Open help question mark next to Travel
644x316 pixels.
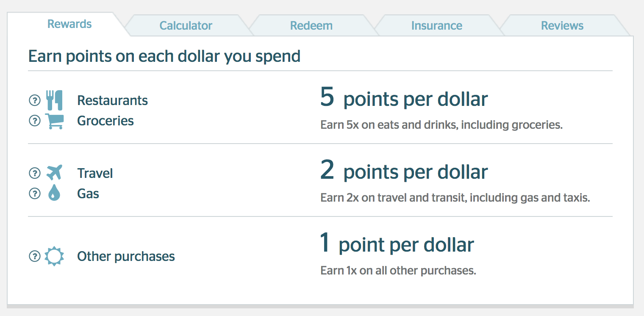[34, 173]
